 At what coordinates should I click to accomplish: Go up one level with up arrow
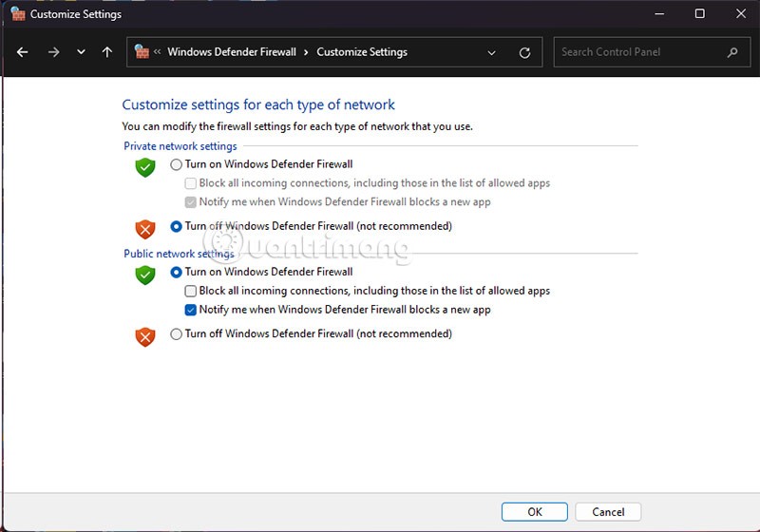click(x=107, y=52)
